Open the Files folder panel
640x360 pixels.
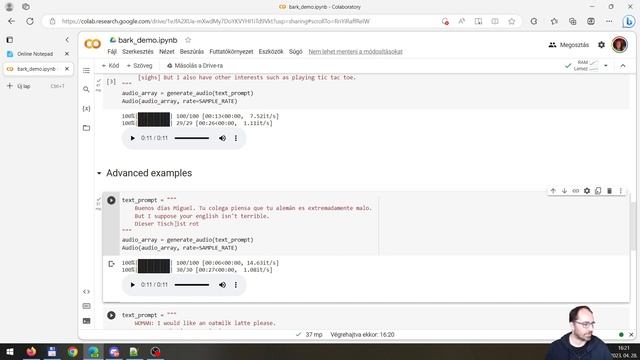(x=86, y=128)
